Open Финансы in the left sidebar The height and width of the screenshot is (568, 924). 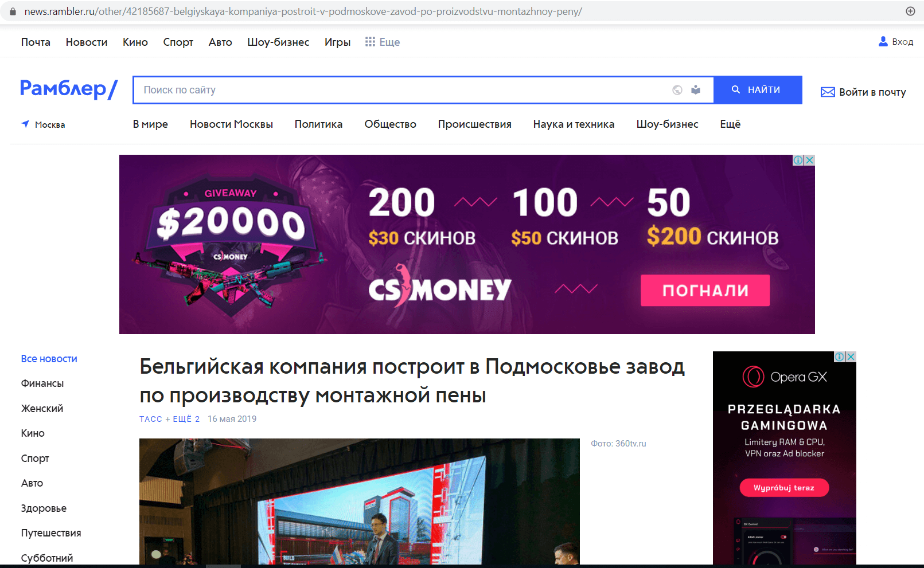(x=42, y=383)
